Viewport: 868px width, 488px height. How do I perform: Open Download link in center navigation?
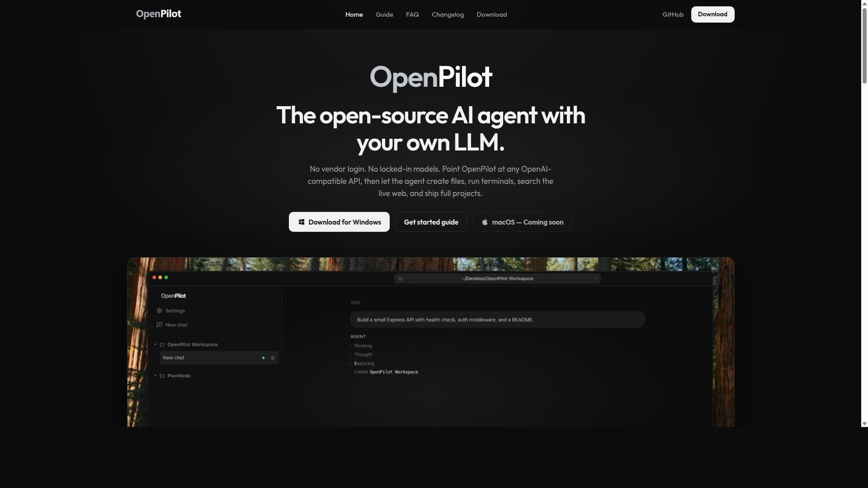tap(491, 14)
